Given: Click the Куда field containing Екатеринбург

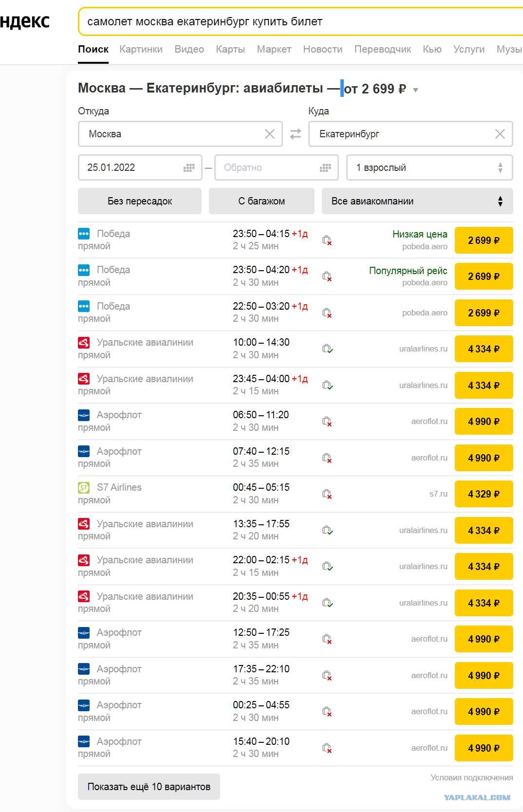Looking at the screenshot, I should click(411, 134).
